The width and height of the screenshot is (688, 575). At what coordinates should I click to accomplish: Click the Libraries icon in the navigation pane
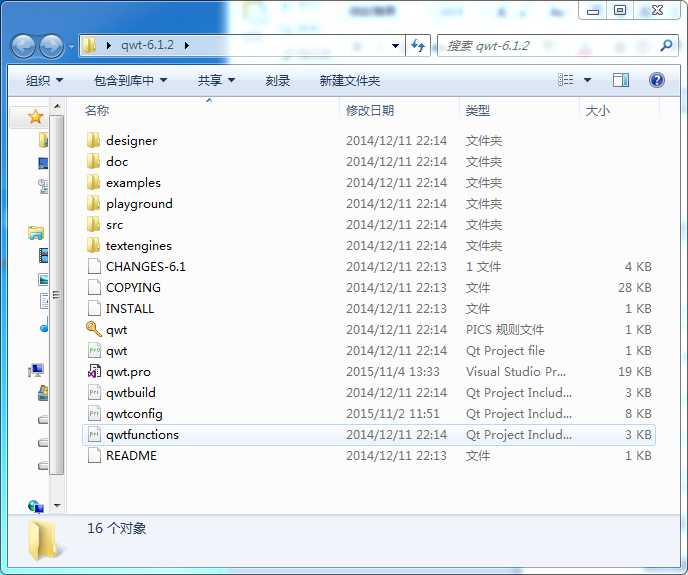pyautogui.click(x=36, y=233)
